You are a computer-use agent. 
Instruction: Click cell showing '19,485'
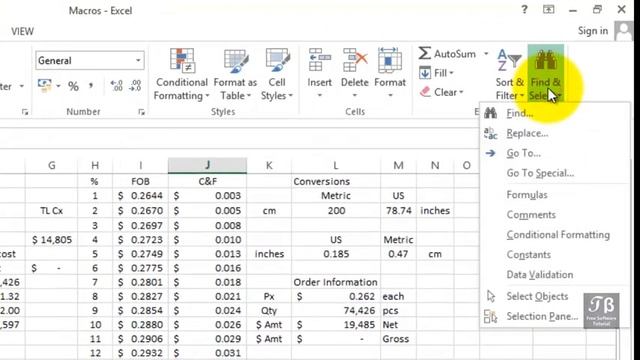click(336, 325)
